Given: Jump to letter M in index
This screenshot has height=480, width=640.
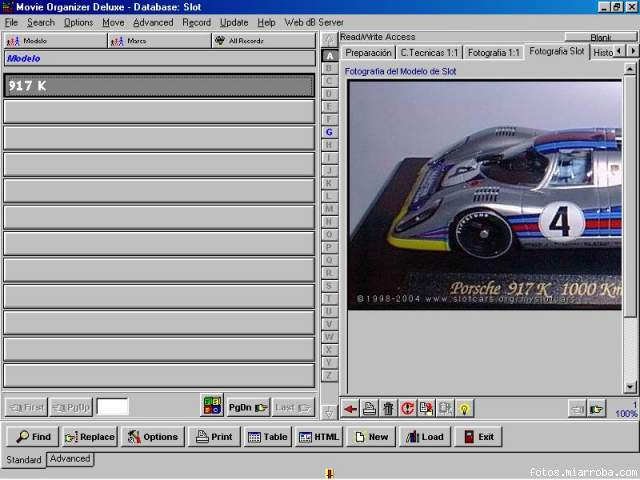Looking at the screenshot, I should click(x=329, y=209).
